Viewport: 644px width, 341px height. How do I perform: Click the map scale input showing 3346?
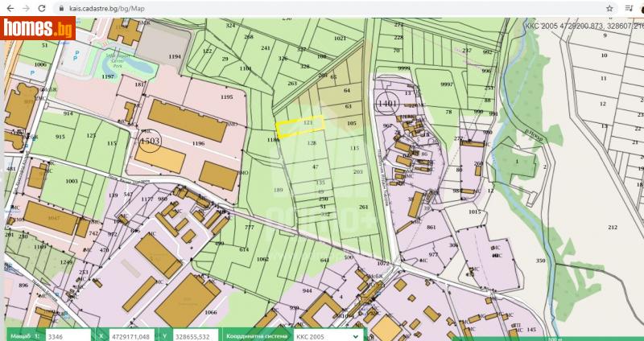(67, 335)
